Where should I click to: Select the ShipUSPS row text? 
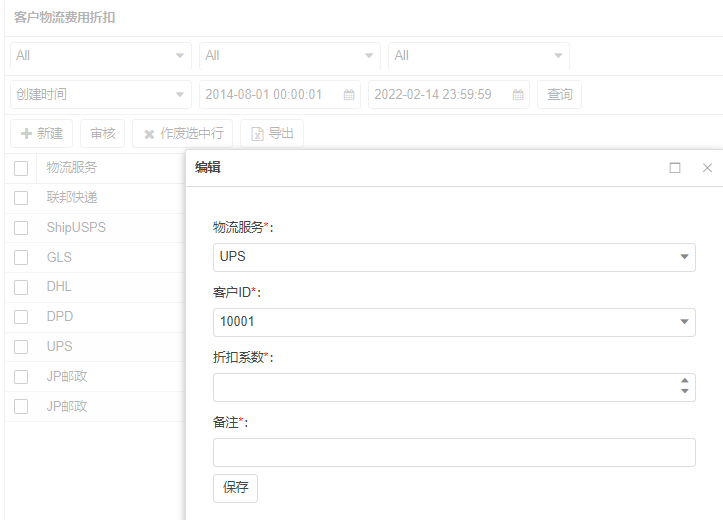[x=76, y=227]
